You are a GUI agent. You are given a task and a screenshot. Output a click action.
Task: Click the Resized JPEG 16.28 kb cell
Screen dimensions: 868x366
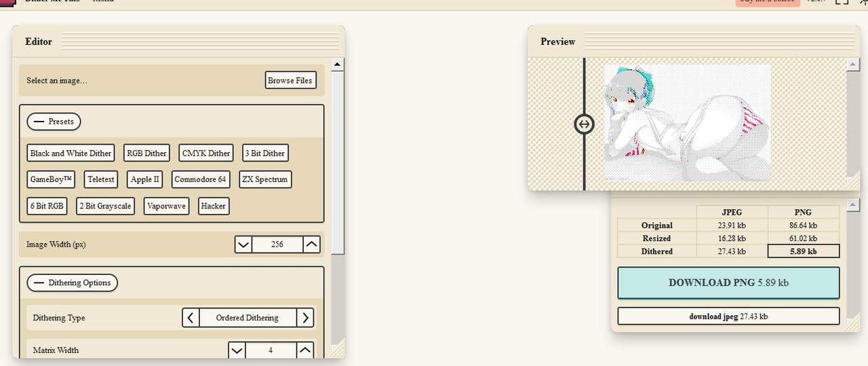[x=732, y=238]
